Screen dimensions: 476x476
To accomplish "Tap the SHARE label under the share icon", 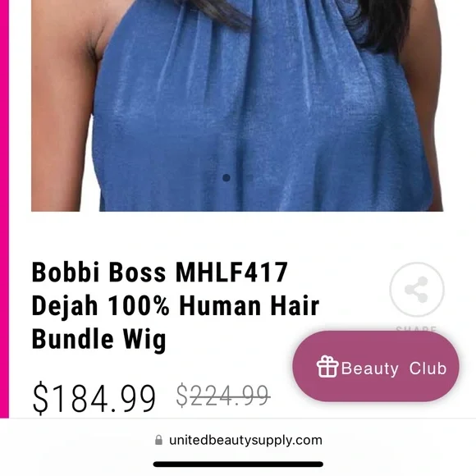I will tap(417, 328).
